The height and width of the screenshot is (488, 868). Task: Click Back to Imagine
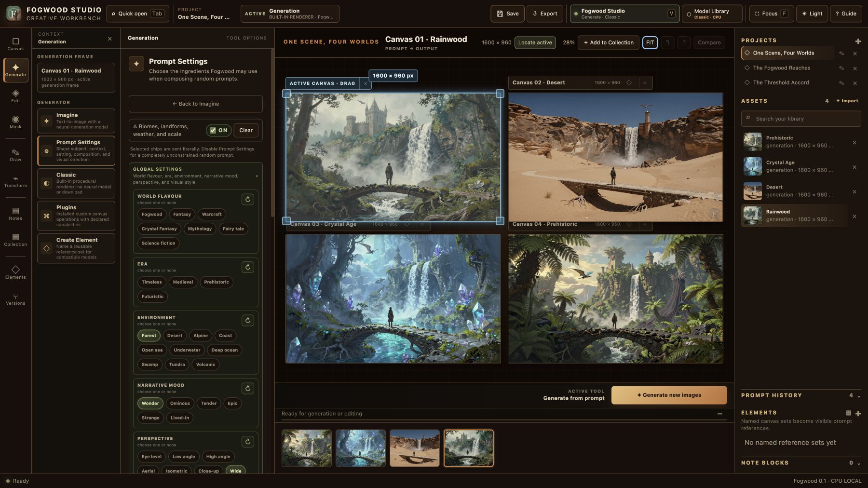[196, 104]
